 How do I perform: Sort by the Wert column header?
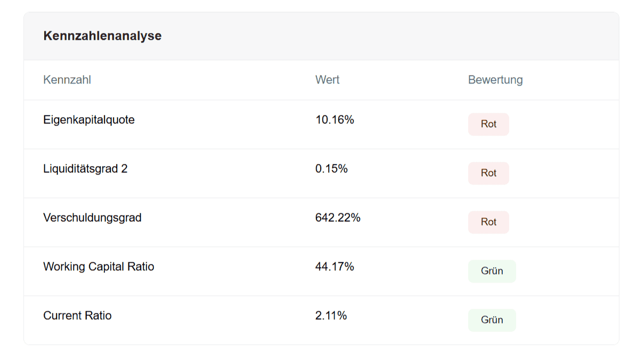pos(327,80)
